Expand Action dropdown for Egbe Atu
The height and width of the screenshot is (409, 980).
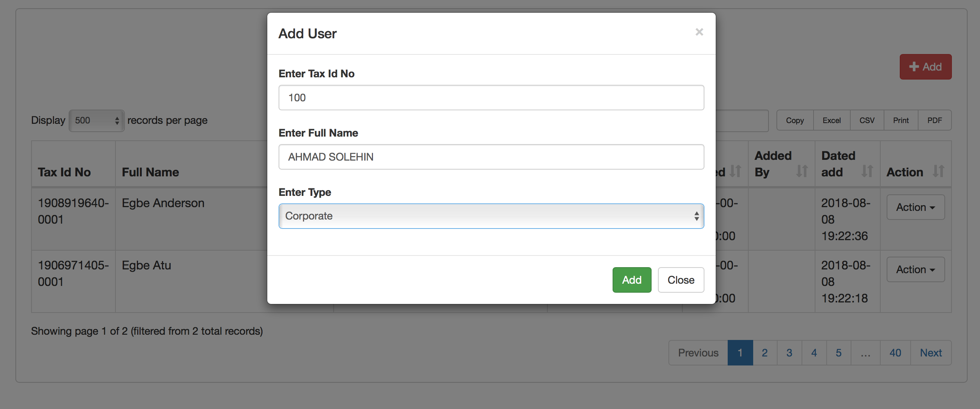coord(915,269)
